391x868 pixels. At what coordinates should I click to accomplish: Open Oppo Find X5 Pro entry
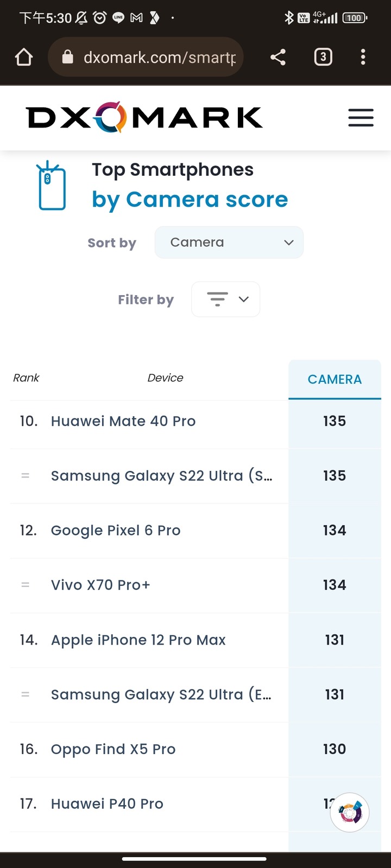tap(113, 749)
